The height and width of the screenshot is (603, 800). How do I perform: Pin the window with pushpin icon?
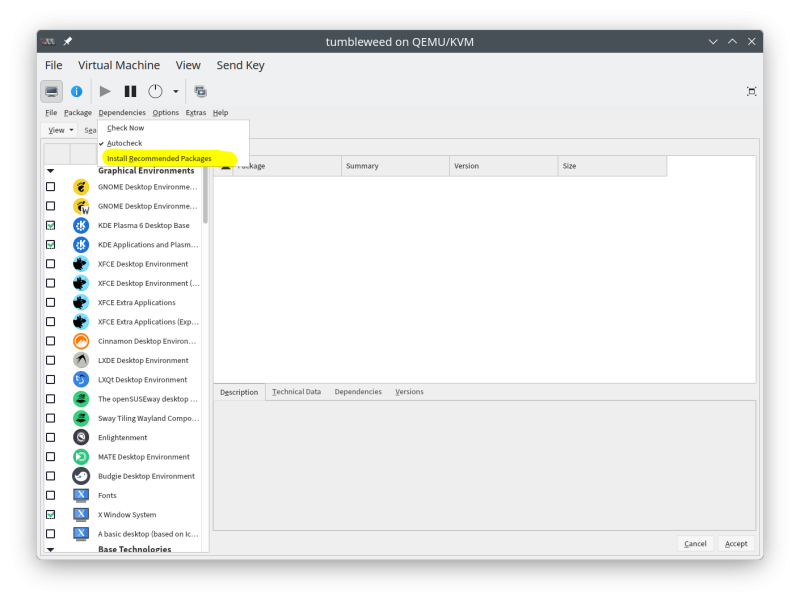(67, 41)
